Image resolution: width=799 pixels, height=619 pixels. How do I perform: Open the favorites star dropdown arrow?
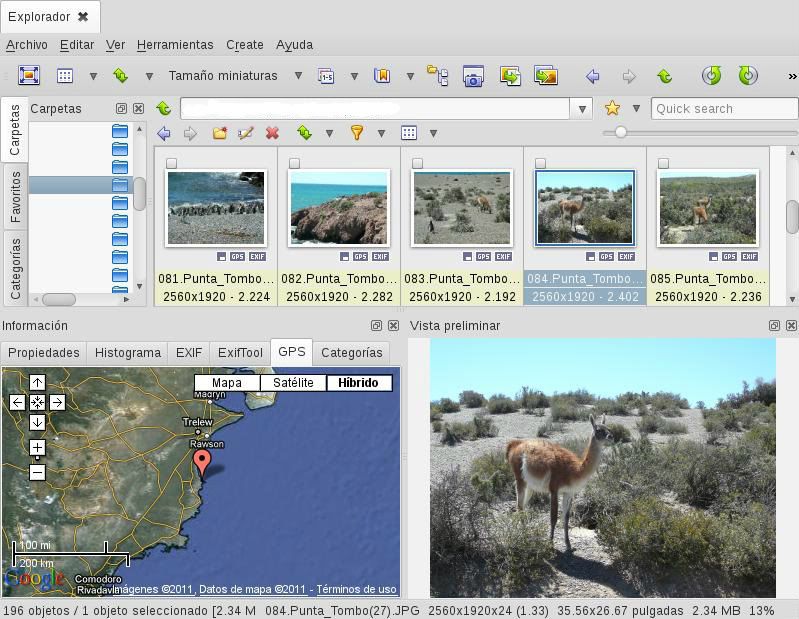pyautogui.click(x=636, y=108)
